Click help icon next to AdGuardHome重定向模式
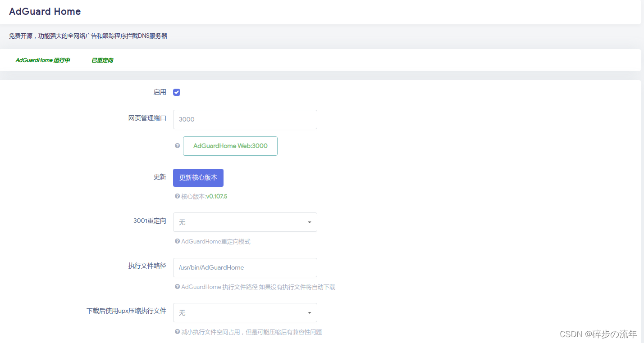644x343 pixels. click(177, 241)
